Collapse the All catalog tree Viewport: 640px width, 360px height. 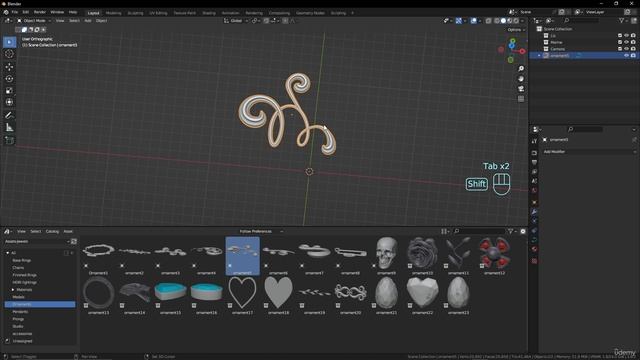point(7,253)
